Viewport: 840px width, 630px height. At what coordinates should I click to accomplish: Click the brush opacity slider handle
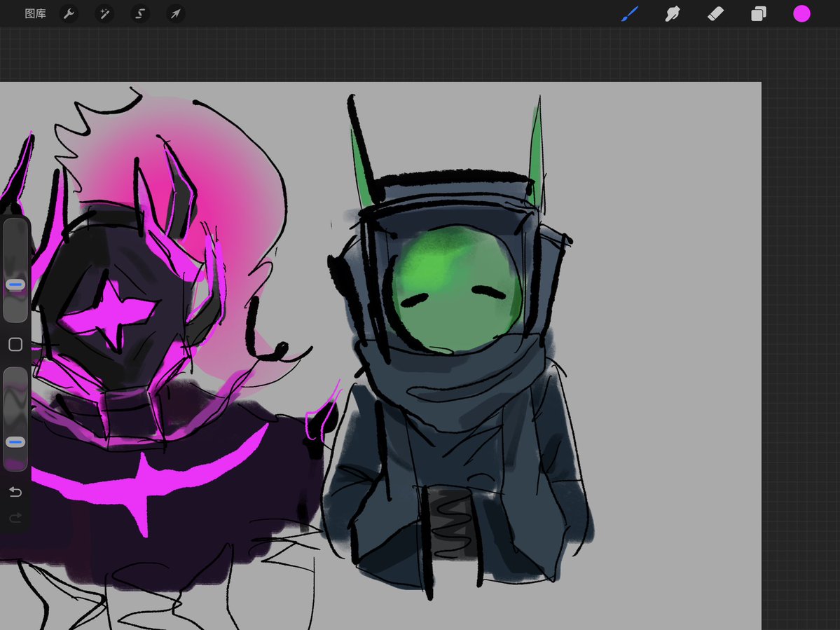15,442
